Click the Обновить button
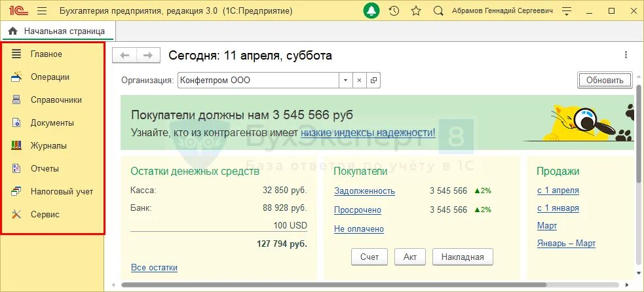644x292 pixels. coord(605,80)
